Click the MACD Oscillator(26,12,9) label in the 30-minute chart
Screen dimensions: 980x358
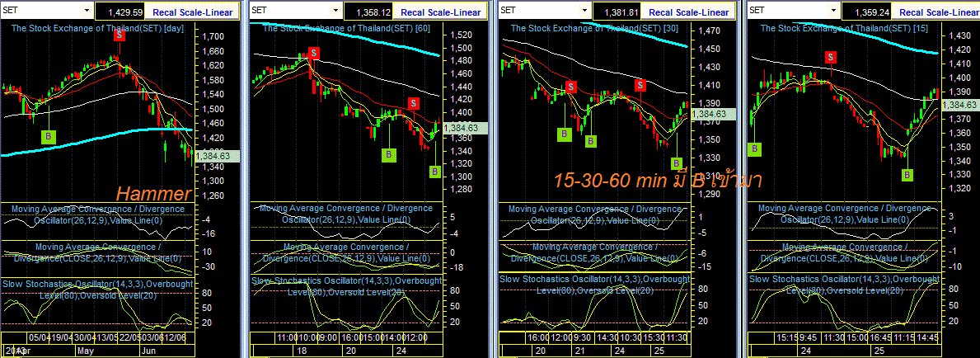coord(594,214)
